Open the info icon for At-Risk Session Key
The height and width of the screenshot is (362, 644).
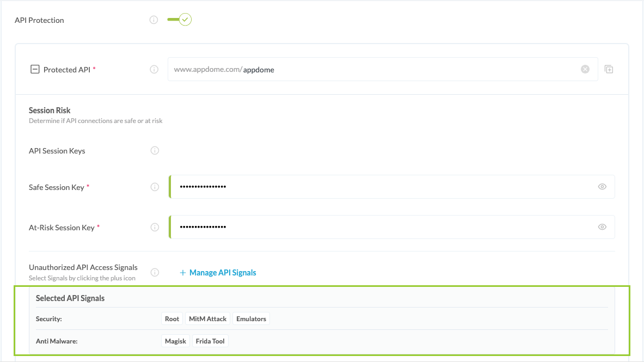pyautogui.click(x=155, y=227)
